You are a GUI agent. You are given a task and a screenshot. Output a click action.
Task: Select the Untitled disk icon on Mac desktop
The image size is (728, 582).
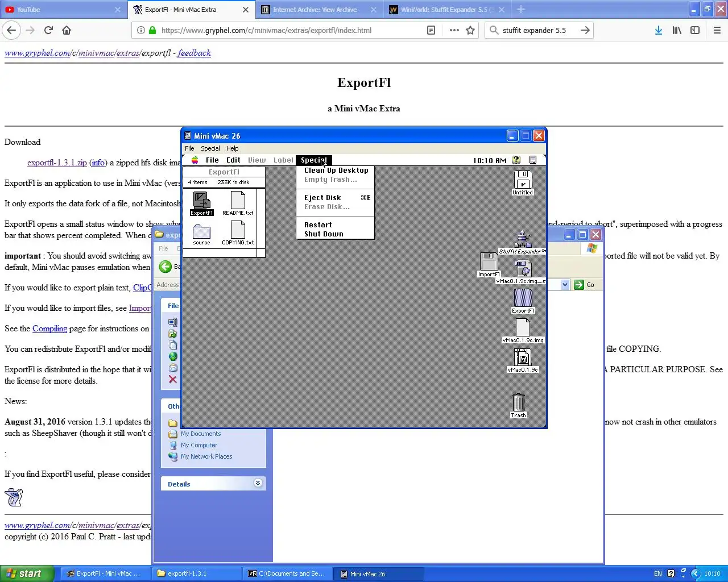(523, 183)
